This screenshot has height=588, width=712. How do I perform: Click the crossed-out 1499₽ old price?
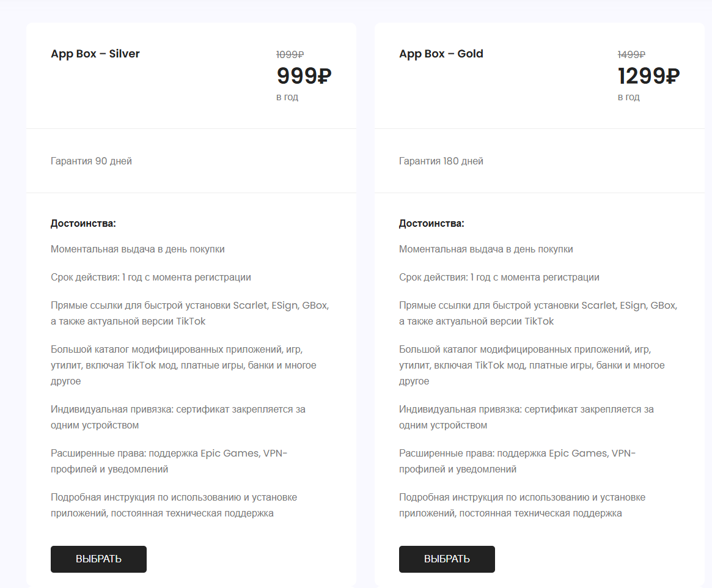click(x=632, y=54)
